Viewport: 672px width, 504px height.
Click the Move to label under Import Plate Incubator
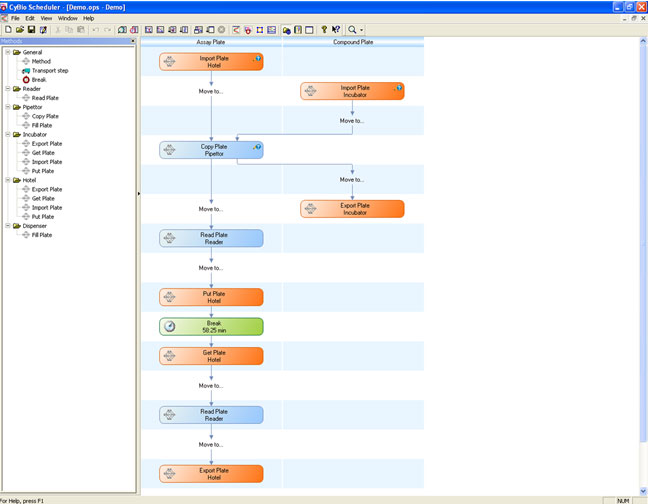coord(352,121)
